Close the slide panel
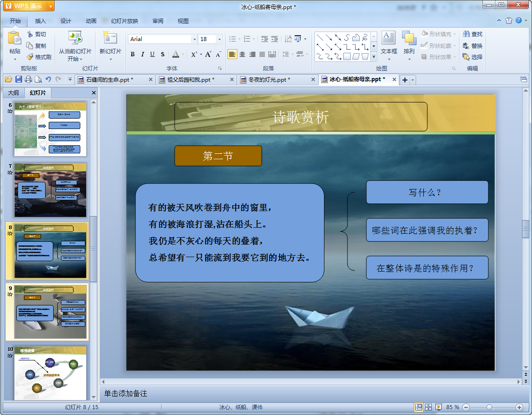Image resolution: width=532 pixels, height=415 pixels. (x=94, y=92)
